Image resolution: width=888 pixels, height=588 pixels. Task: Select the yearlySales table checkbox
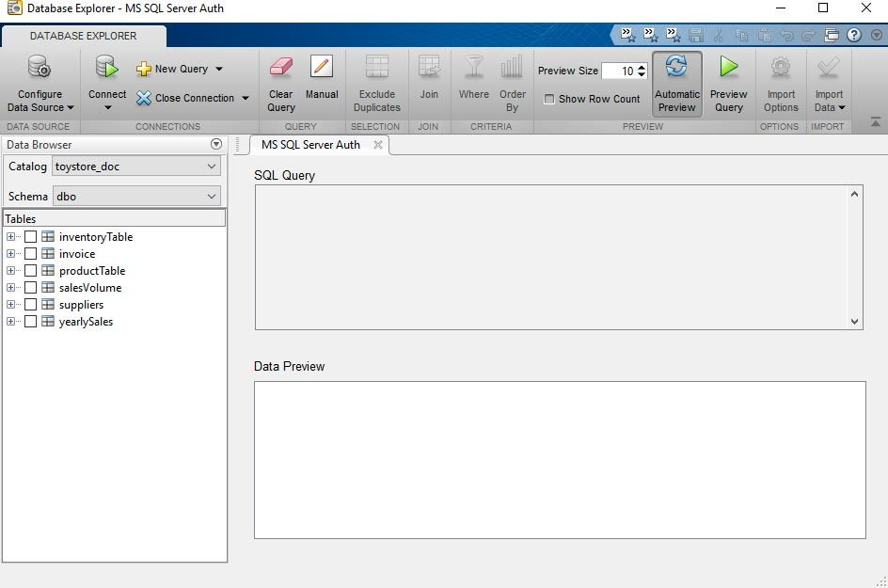(31, 322)
